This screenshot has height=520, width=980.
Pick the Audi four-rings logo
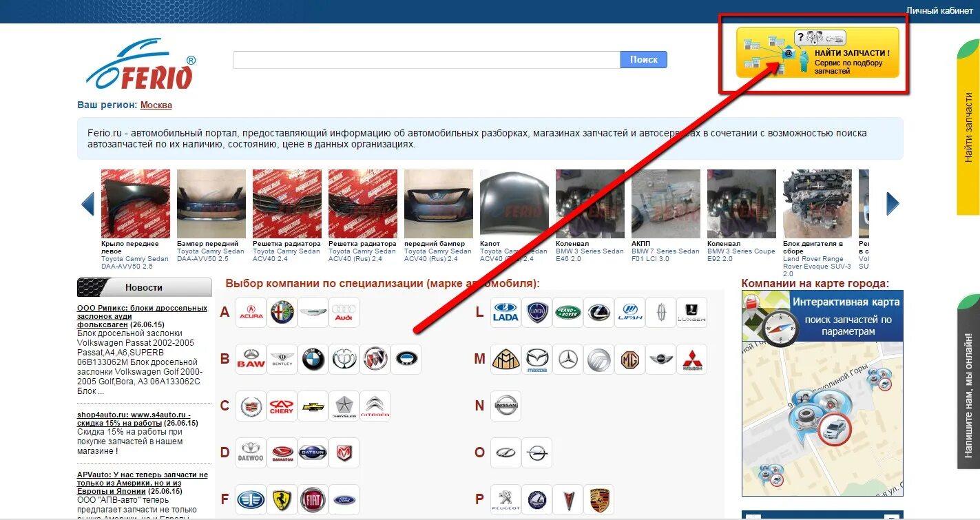coord(344,313)
